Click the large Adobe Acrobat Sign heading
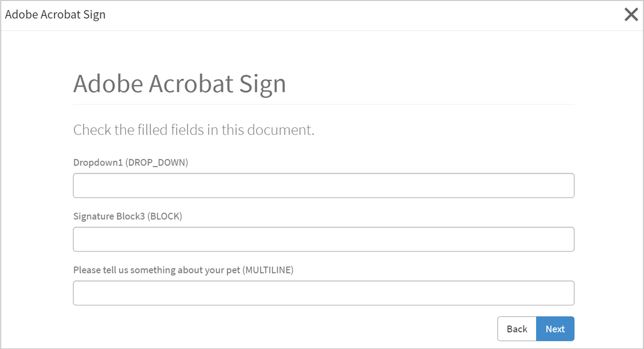 [x=179, y=84]
